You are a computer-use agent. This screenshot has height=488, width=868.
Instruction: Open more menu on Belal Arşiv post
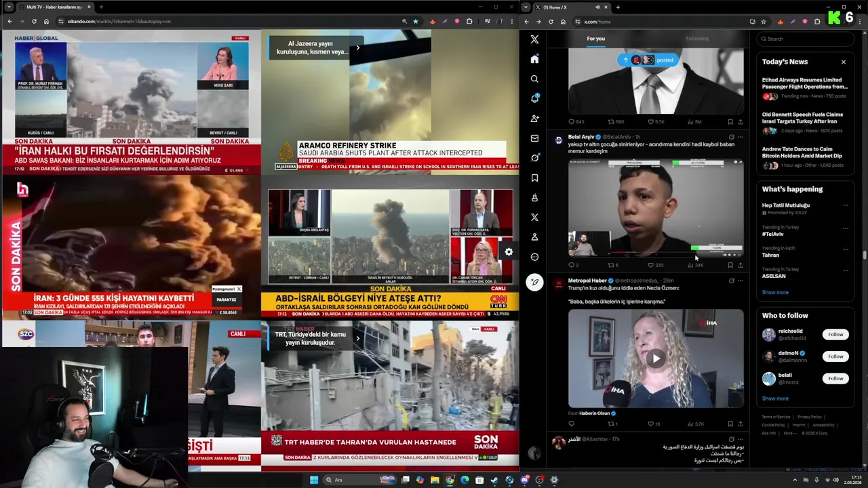pyautogui.click(x=741, y=137)
